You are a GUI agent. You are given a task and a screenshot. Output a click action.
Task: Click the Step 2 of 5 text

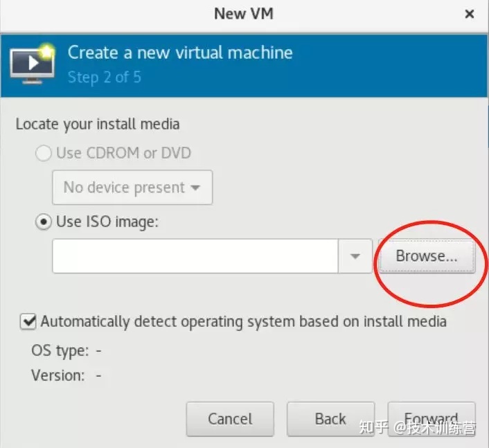[105, 78]
